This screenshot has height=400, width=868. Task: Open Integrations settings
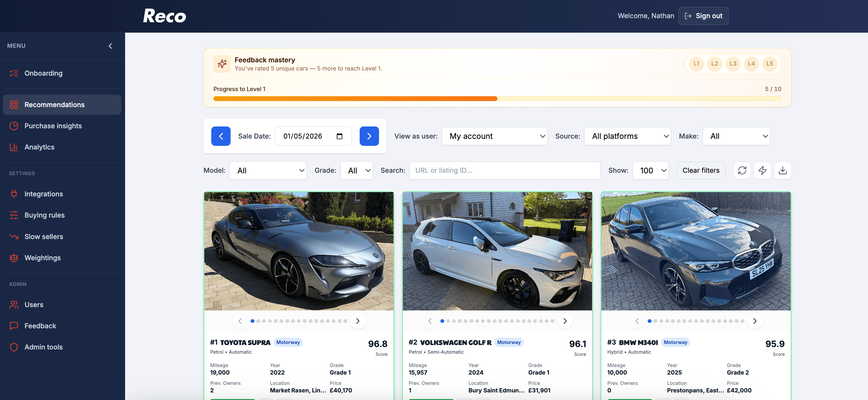(62, 194)
